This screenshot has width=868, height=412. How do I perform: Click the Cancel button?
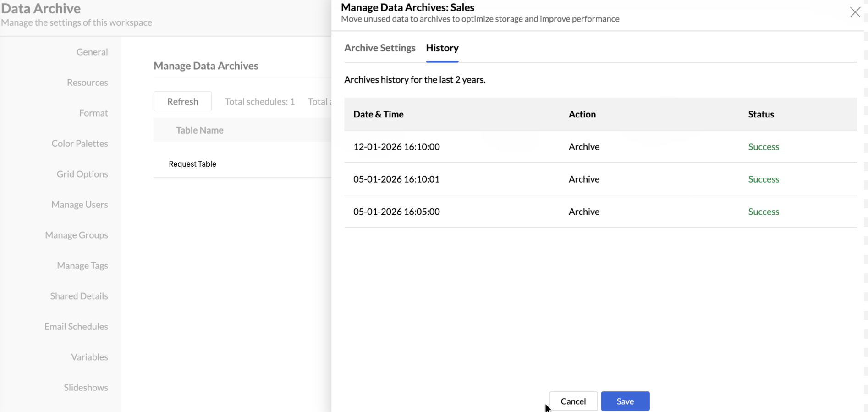click(573, 401)
